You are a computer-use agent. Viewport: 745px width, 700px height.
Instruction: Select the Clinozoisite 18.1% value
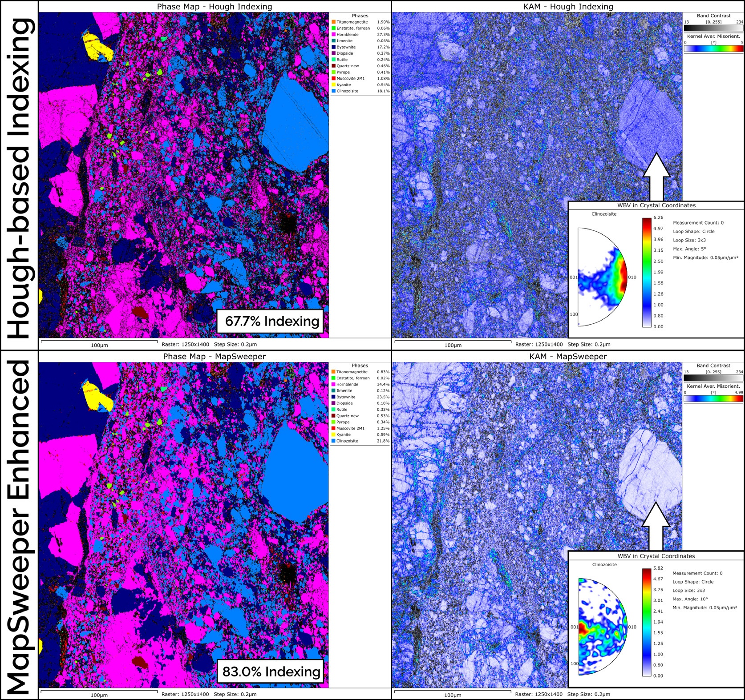pos(383,91)
